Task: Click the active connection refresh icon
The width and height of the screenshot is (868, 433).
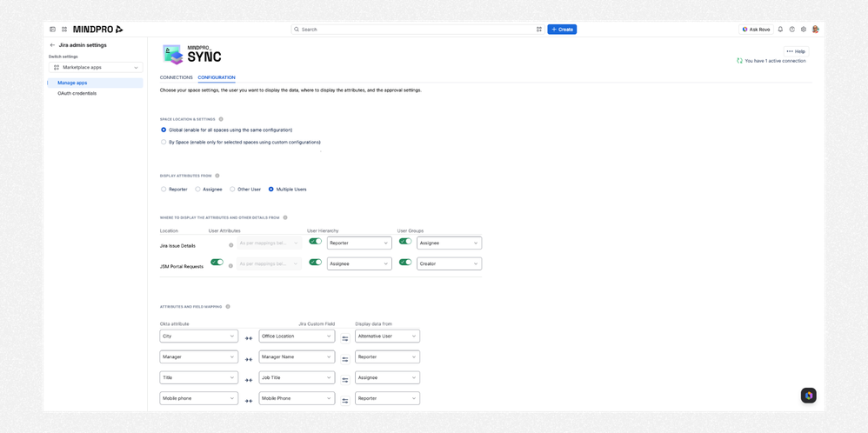Action: tap(739, 61)
